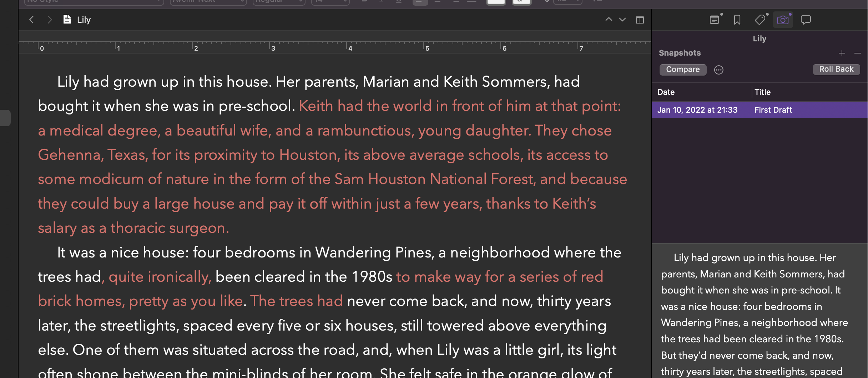Open the Bookmarks inspector tab
The image size is (868, 378).
737,20
